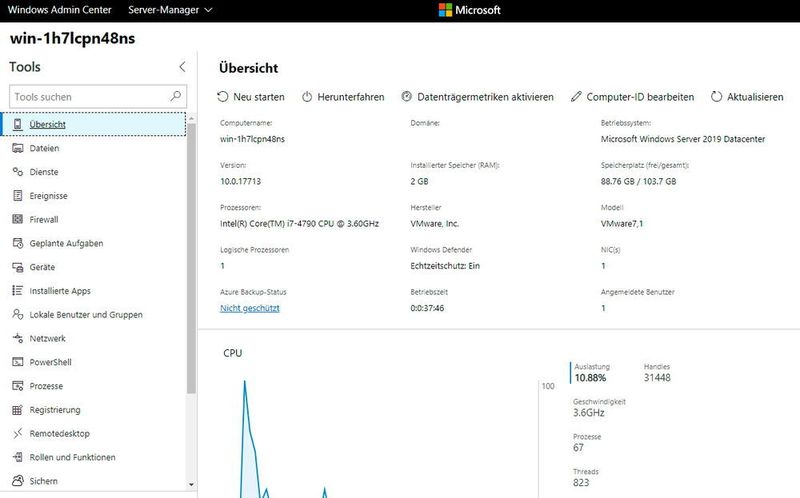Click the Version value 10.0.17713

[240, 181]
